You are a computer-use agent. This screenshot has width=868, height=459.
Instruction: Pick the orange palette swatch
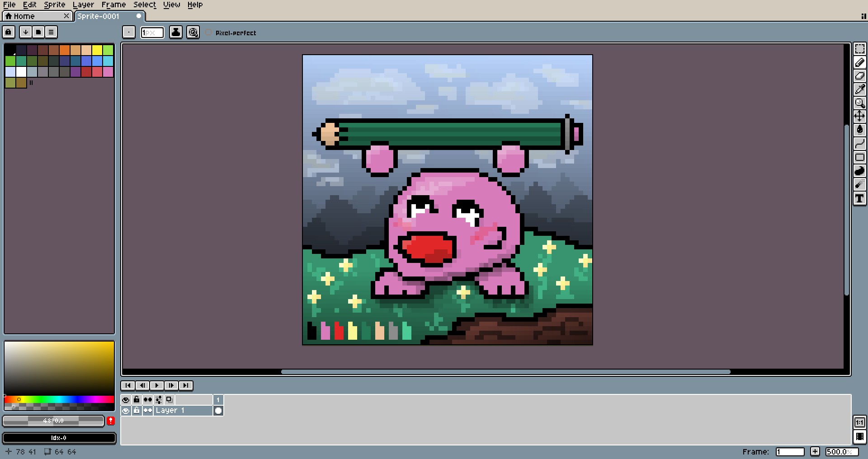65,50
